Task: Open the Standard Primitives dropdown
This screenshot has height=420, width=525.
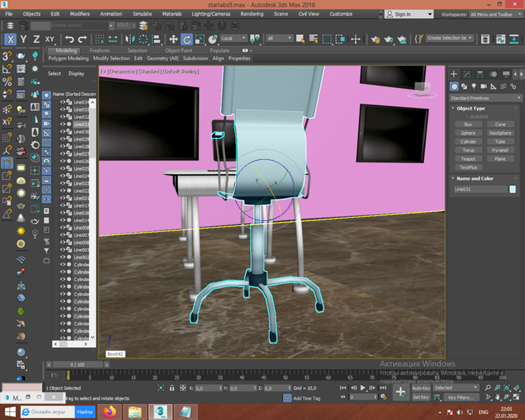Action: [x=486, y=98]
